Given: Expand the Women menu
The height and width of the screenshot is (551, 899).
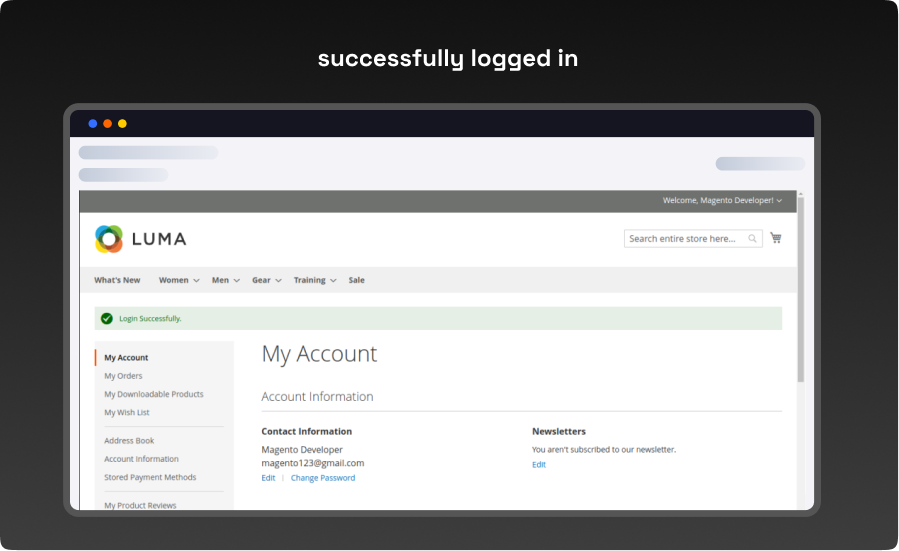Looking at the screenshot, I should tap(179, 281).
